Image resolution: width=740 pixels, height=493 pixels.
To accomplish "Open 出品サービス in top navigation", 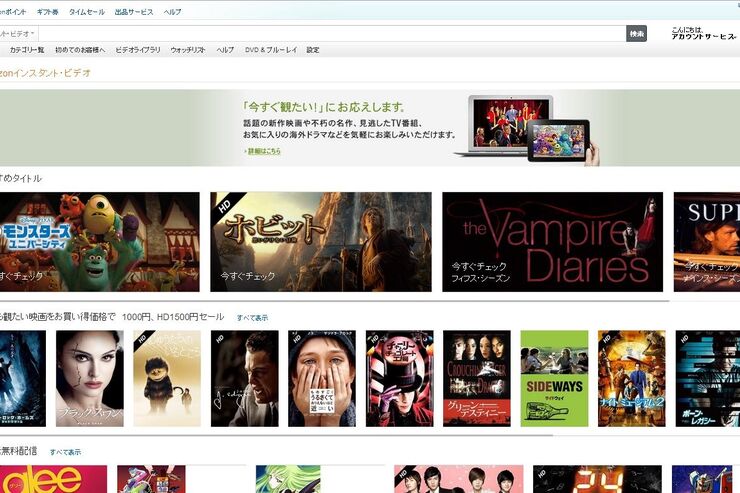I will pyautogui.click(x=134, y=12).
